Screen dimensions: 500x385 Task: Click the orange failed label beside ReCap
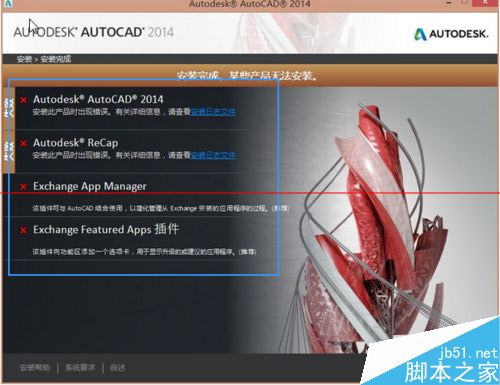9,152
